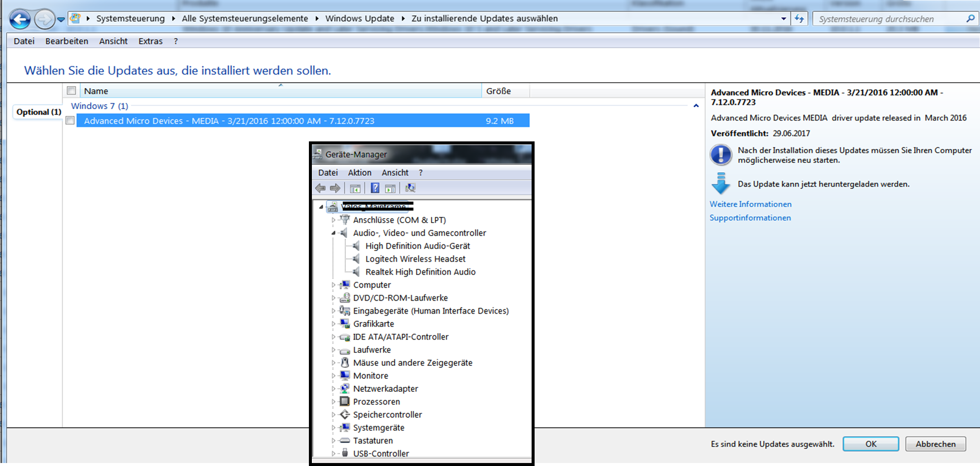Screen dimensions: 980x466
Task: Scan for hardware changes in Geräte-Manager
Action: tap(410, 188)
